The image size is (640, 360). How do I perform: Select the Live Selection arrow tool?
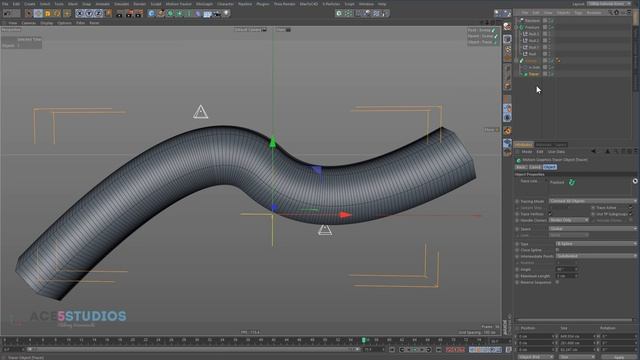click(29, 13)
